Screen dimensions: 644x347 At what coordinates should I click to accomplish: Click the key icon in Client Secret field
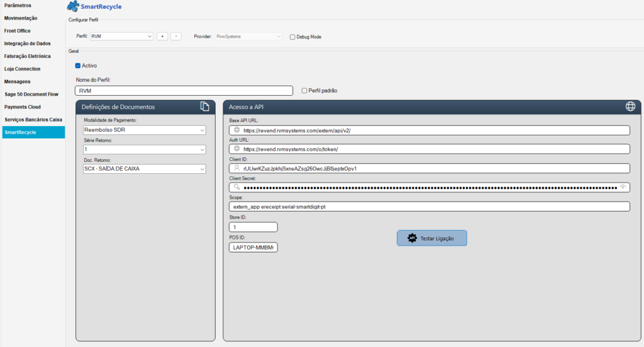coord(236,187)
